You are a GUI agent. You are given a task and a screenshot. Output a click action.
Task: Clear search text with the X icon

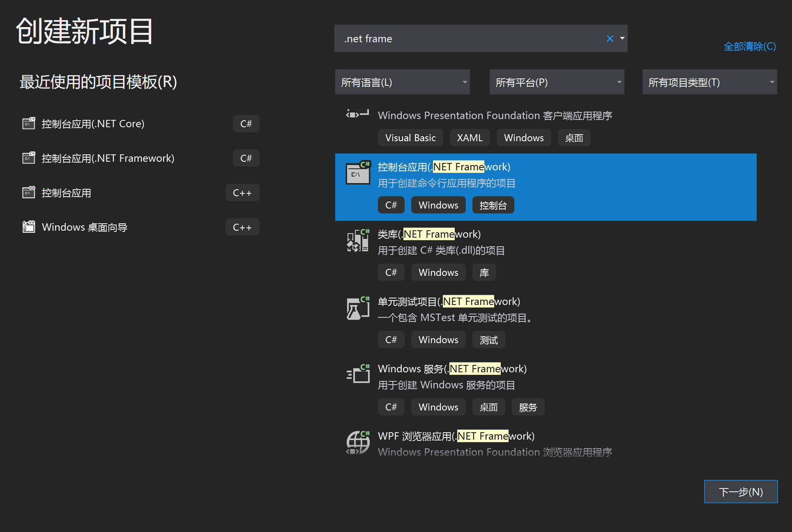point(610,39)
